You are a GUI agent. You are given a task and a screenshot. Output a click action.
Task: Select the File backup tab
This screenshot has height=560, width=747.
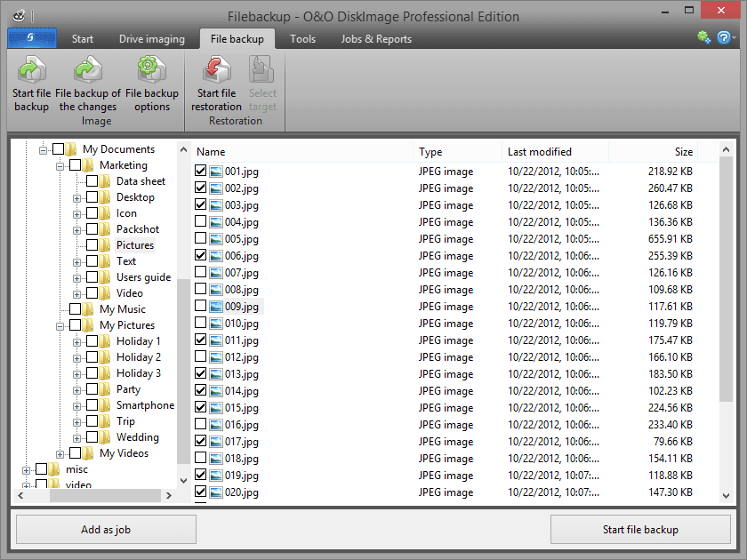[237, 39]
